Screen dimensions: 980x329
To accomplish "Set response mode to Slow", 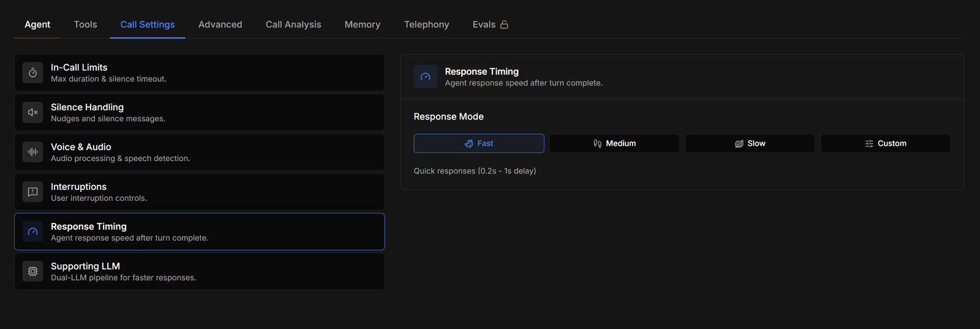I will click(x=750, y=143).
